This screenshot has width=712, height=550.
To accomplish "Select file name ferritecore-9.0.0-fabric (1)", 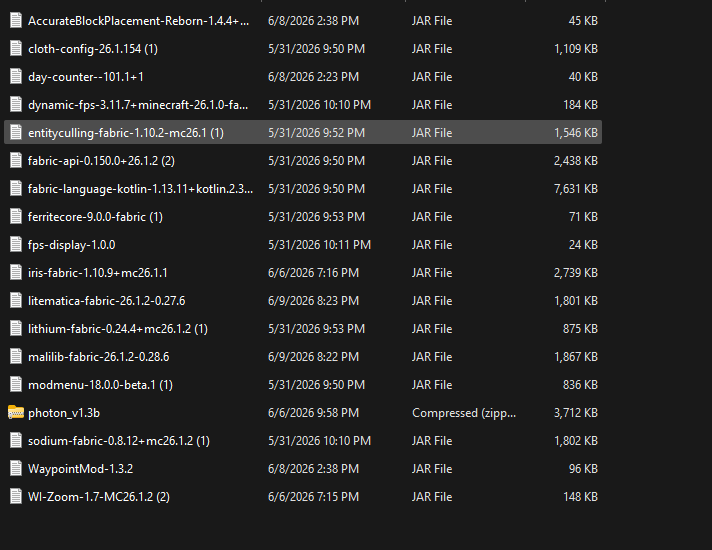I will click(95, 217).
